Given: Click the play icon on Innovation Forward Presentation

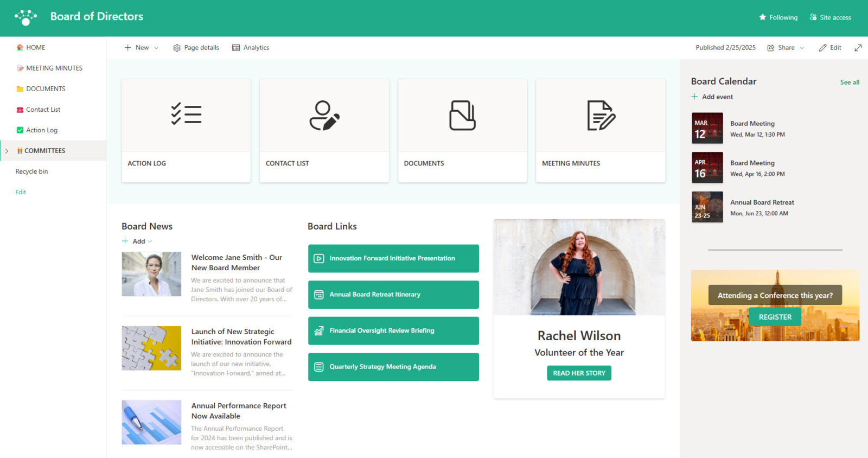Looking at the screenshot, I should [319, 259].
